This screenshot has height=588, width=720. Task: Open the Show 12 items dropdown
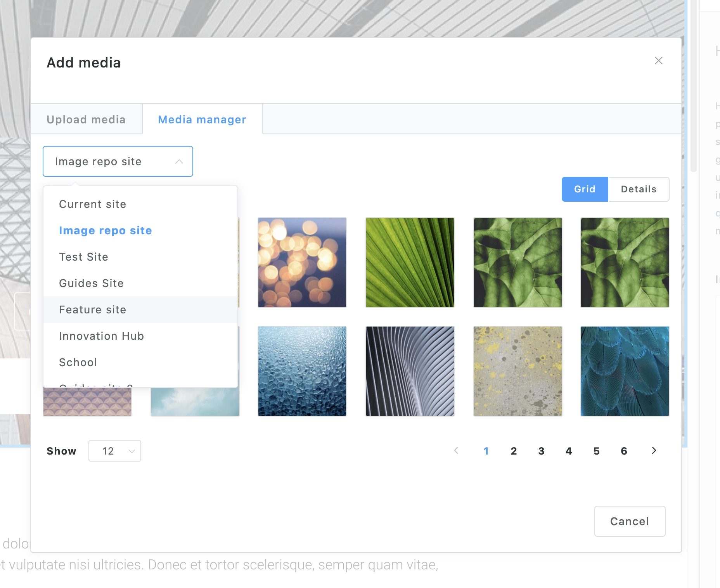pos(114,451)
